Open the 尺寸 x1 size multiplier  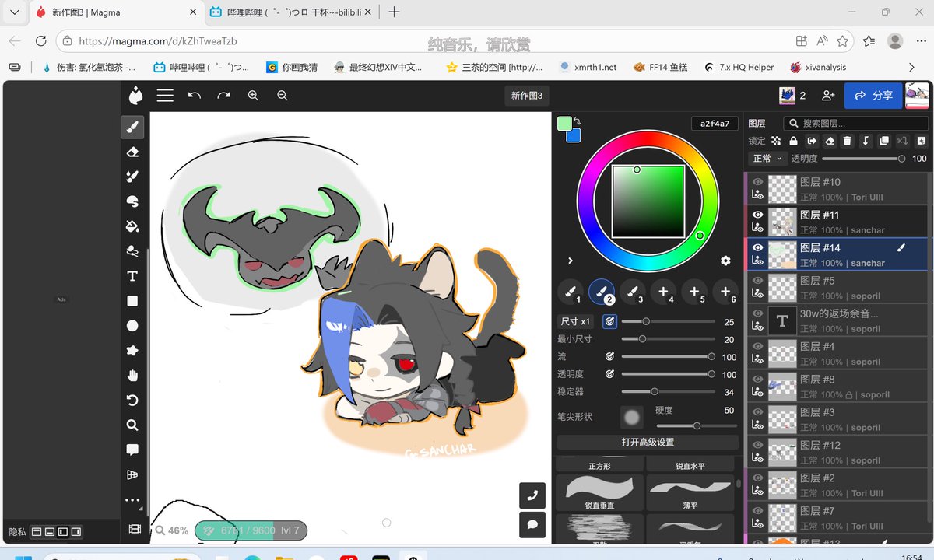[577, 321]
